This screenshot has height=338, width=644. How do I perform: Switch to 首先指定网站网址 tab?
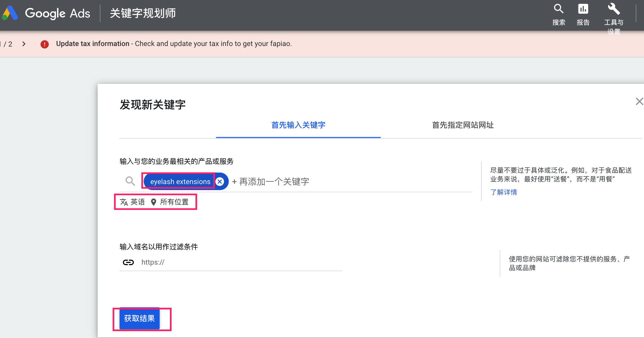(463, 125)
